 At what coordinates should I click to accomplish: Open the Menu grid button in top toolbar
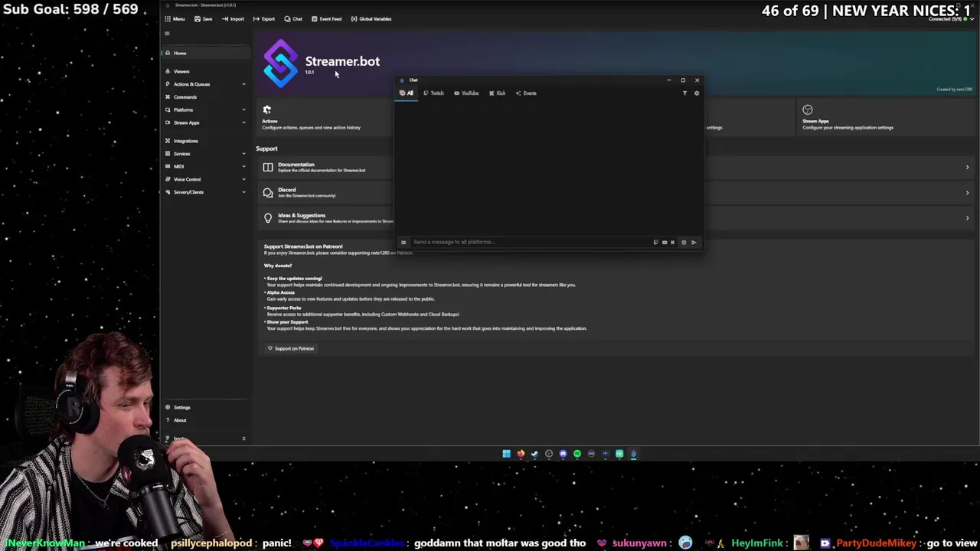tap(175, 19)
